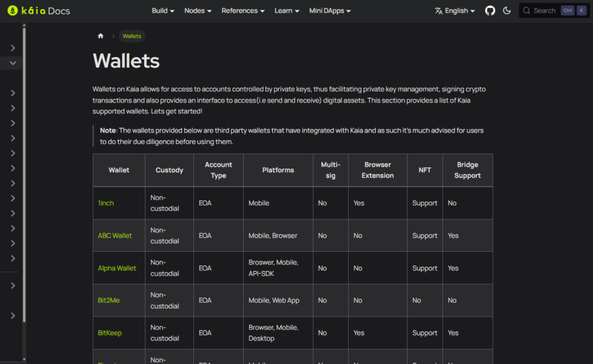Open the Nodes dropdown menu
This screenshot has width=593, height=364.
(x=198, y=10)
